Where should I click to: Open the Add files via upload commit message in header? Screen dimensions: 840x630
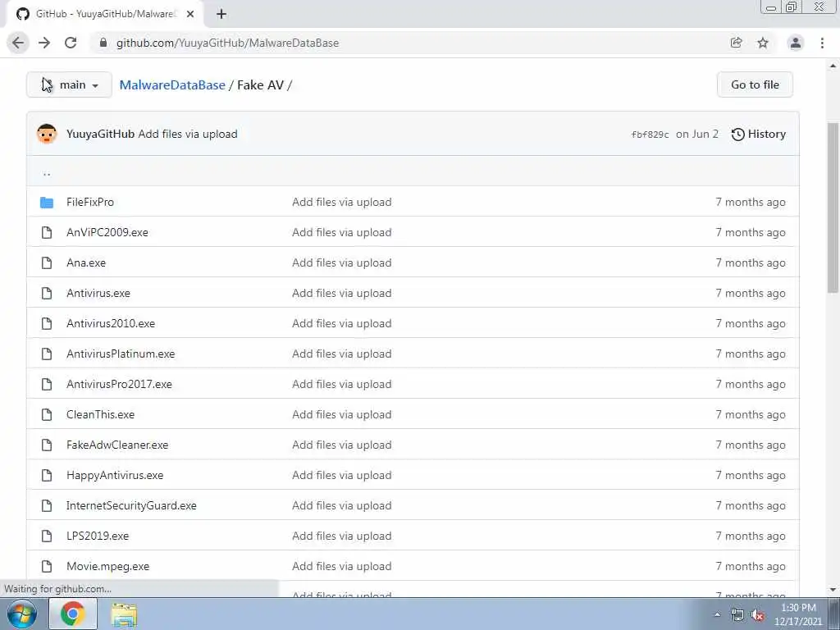pyautogui.click(x=188, y=134)
